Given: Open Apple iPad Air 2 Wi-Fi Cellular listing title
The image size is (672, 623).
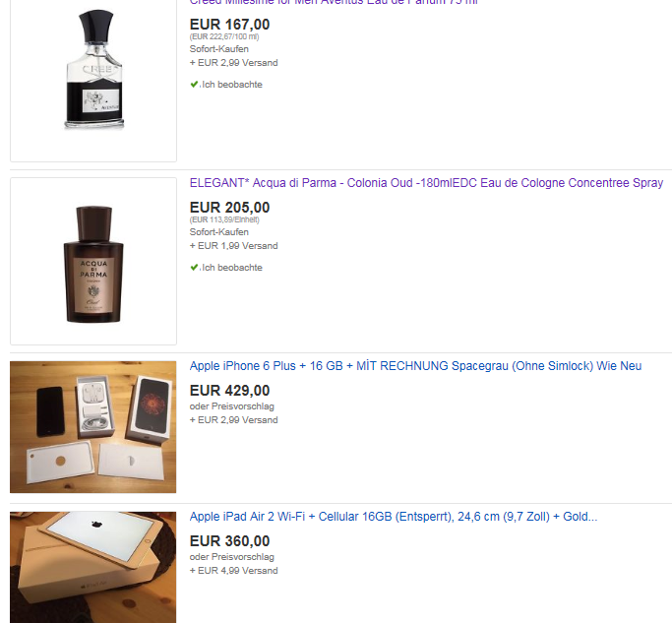Looking at the screenshot, I should tap(394, 517).
